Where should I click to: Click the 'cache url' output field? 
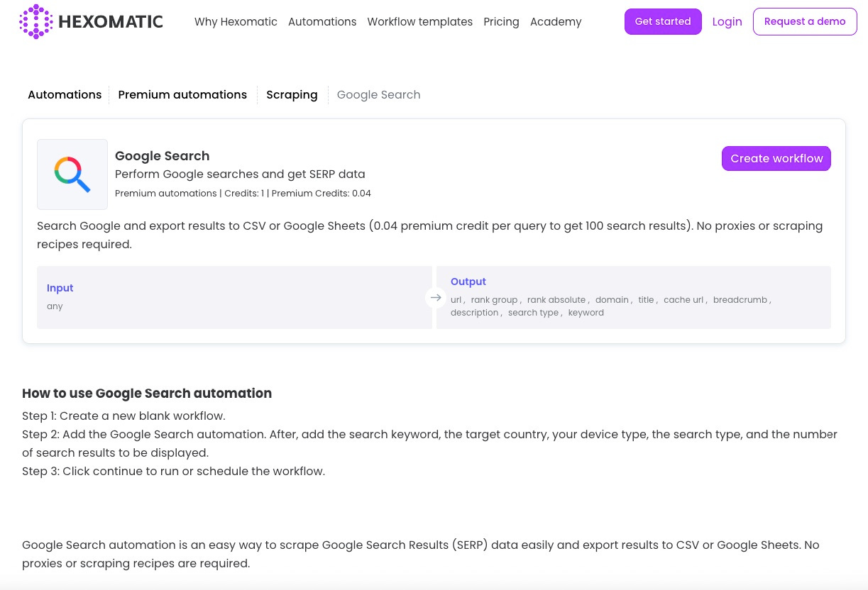point(683,300)
